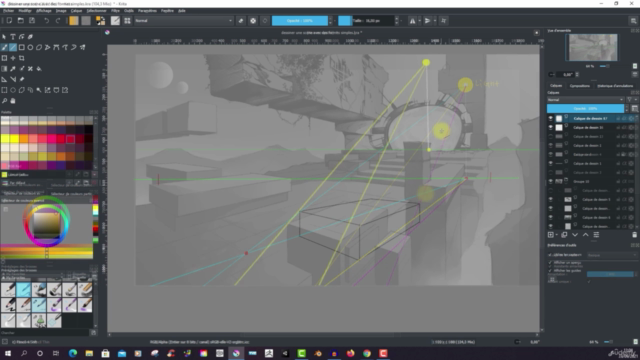The width and height of the screenshot is (640, 360).
Task: Duplicate the layer using the copy icon
Action: 564,235
